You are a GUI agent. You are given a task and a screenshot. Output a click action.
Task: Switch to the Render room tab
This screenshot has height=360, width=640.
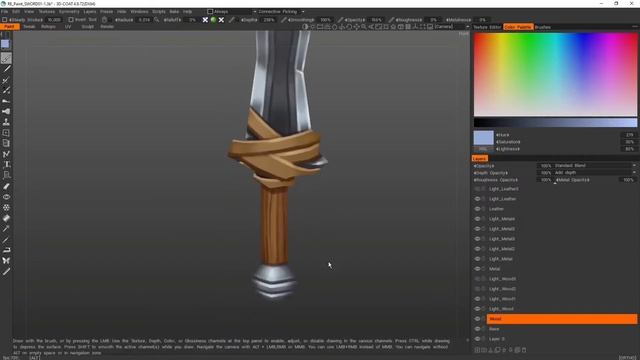[107, 27]
